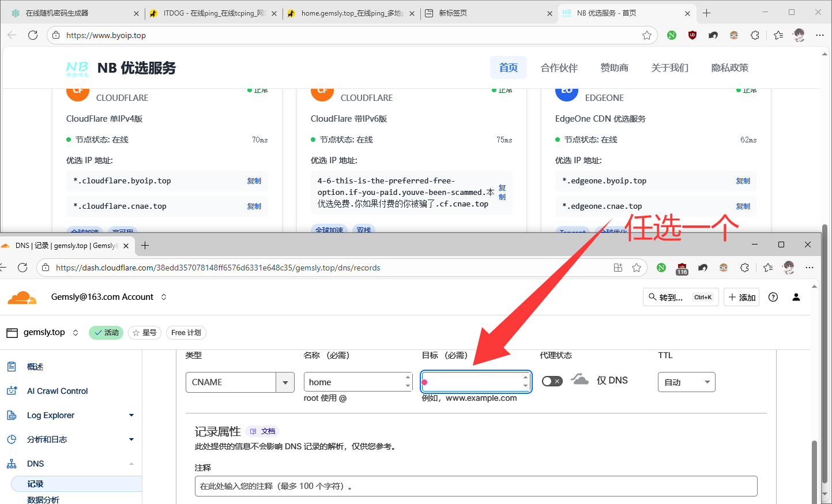832x504 pixels.
Task: Click the 注释 comment text field
Action: 476,486
